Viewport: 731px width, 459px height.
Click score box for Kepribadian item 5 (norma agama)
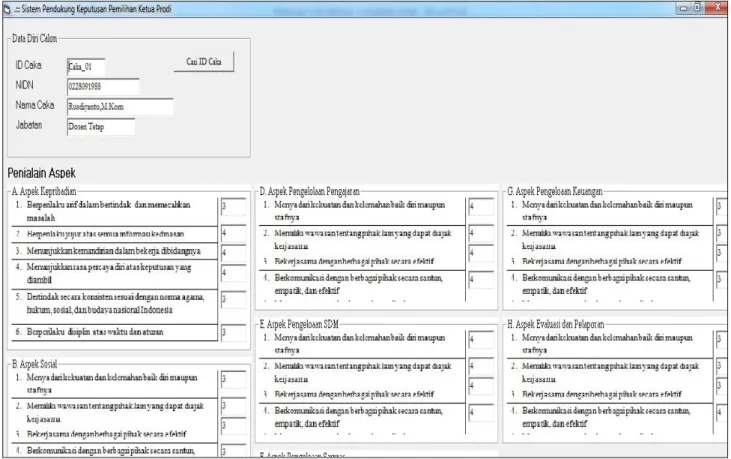click(x=233, y=300)
